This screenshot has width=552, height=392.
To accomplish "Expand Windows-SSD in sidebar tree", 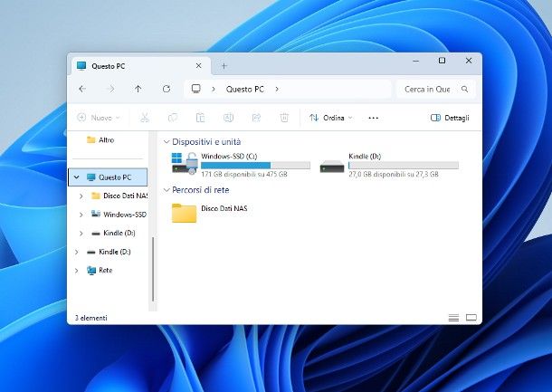I will 81,215.
